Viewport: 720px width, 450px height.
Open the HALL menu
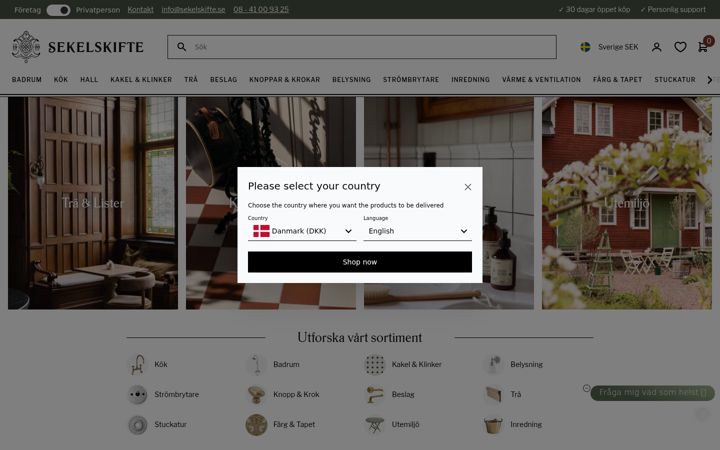pyautogui.click(x=89, y=79)
